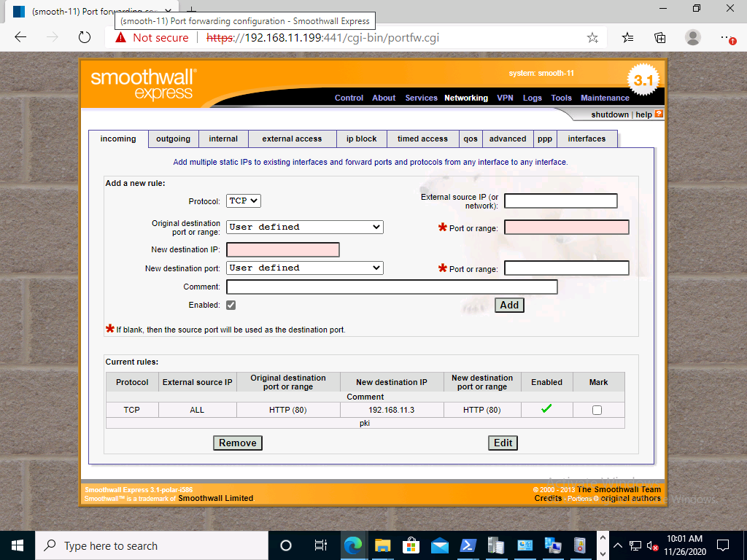Screen dimensions: 747x560
Task: Open the blue ID card app in taskbar
Action: coord(525,545)
